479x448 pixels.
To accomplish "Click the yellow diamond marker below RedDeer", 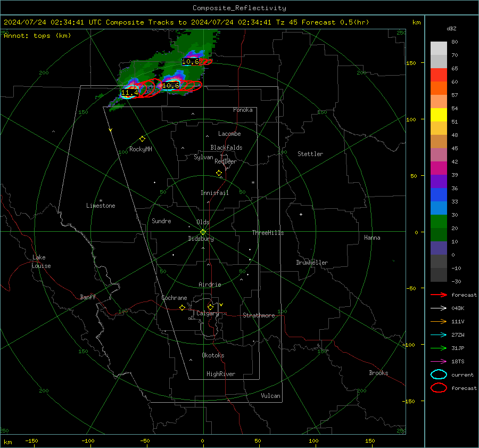I will (219, 173).
